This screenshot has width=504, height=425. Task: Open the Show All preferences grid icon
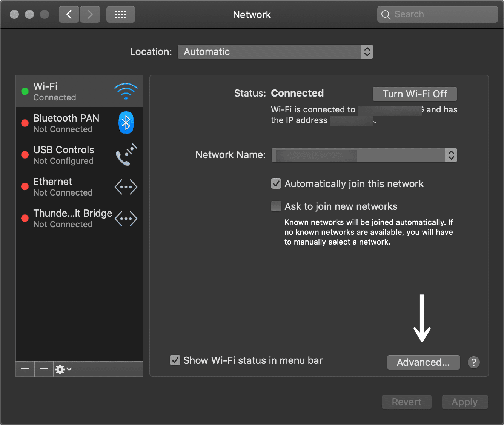[x=120, y=14]
